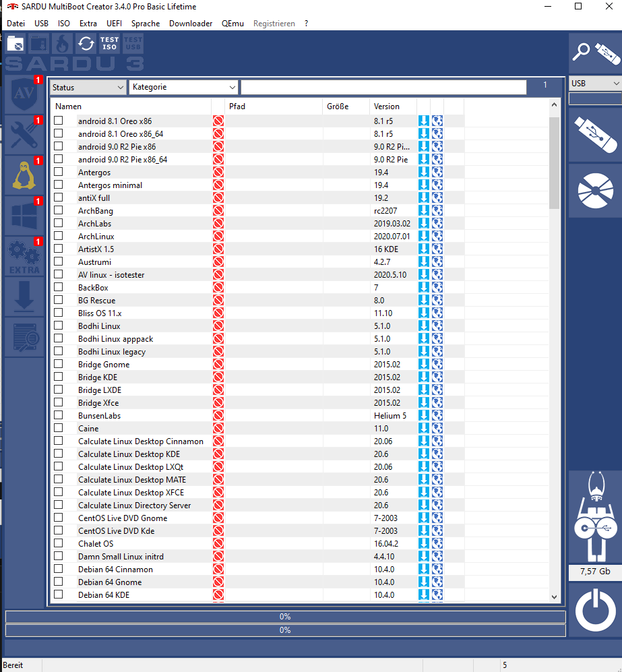Click the download arrow for android 8.1 Oreo x86

(x=424, y=121)
